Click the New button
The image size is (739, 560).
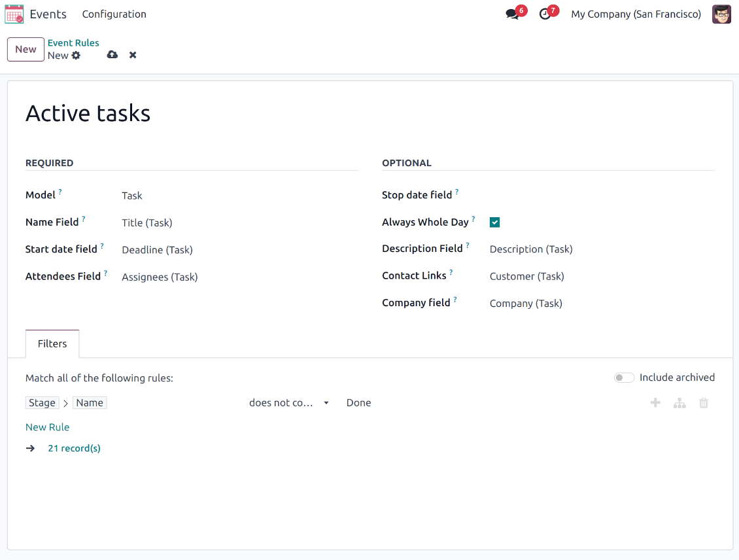click(26, 50)
